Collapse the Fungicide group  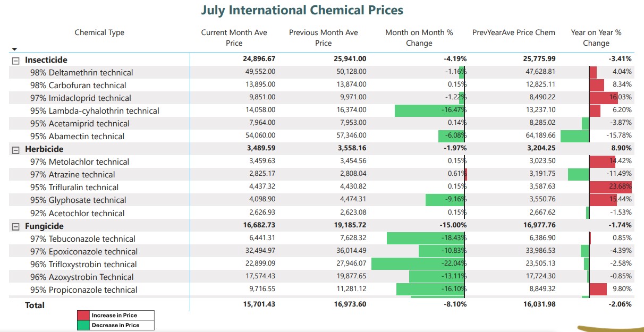pyautogui.click(x=16, y=226)
